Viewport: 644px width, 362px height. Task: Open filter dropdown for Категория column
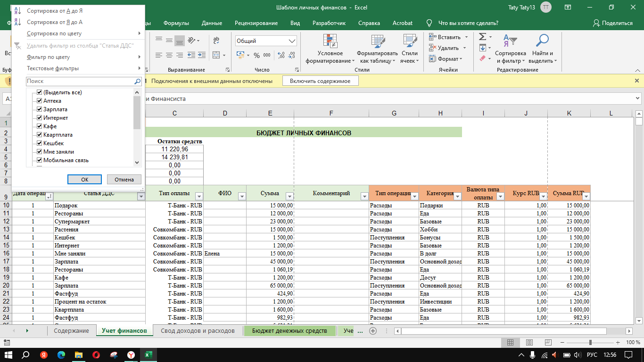tap(457, 197)
